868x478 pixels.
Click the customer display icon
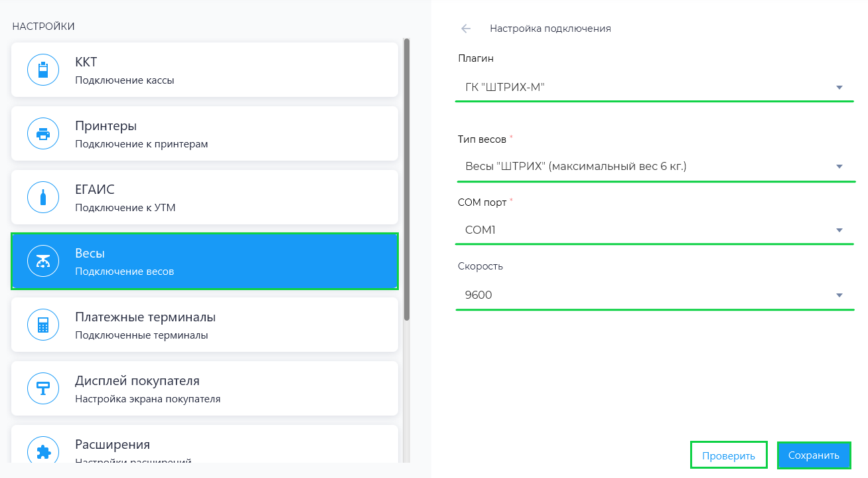coord(43,388)
